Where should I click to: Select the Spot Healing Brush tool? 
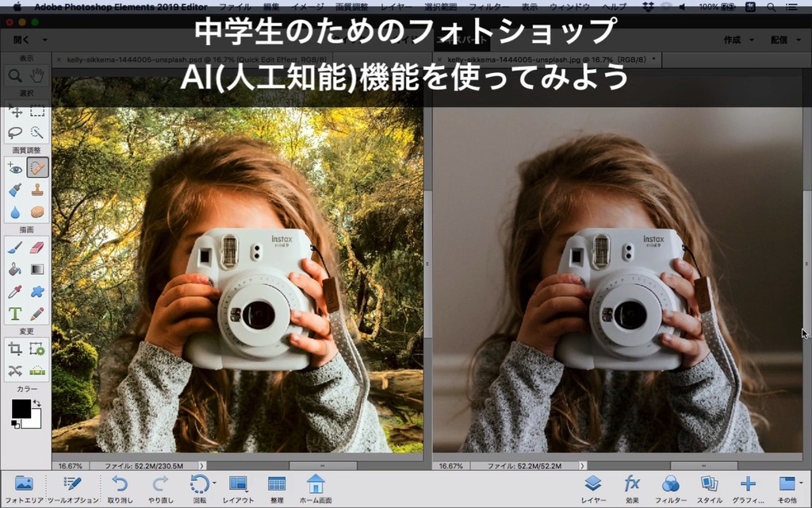[x=37, y=168]
